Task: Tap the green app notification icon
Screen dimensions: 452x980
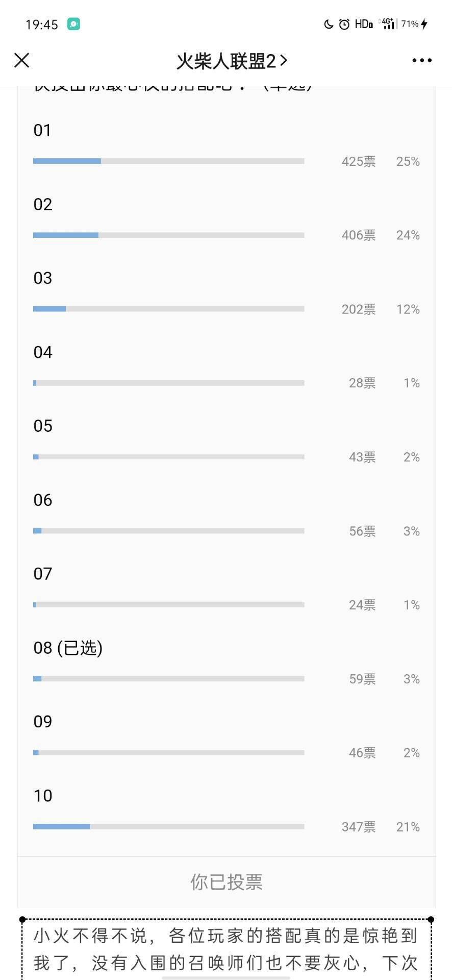Action: [73, 24]
